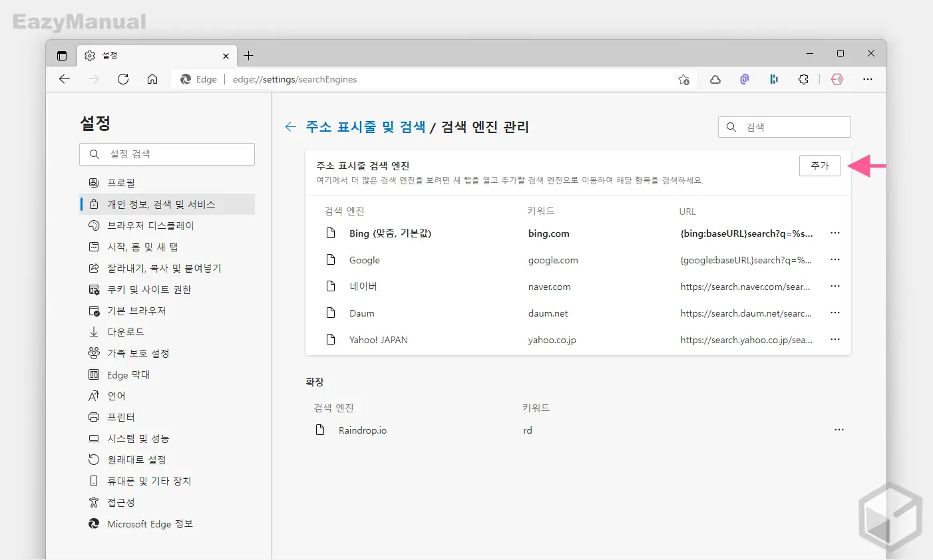
Task: Go to 주소 표시줄 및 검색 breadcrumb link
Action: (365, 127)
